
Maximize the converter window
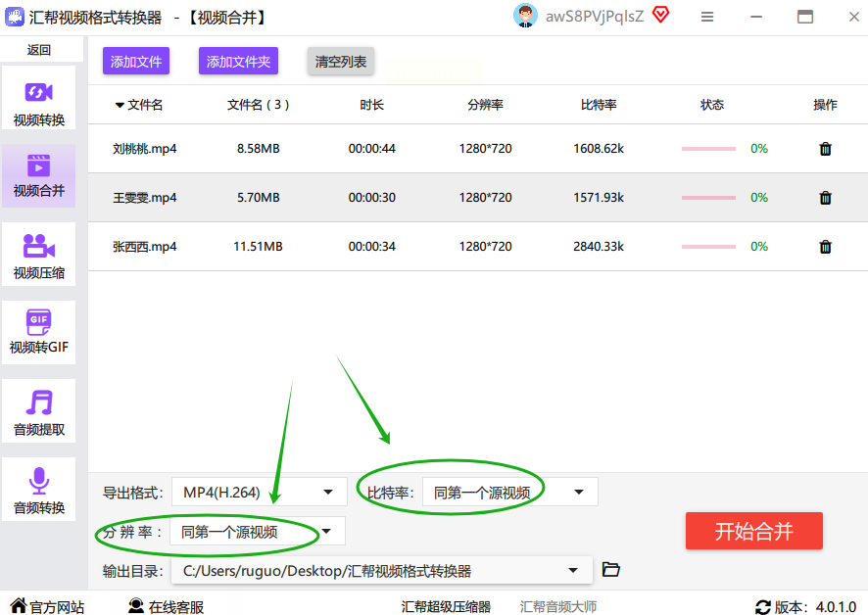(x=805, y=17)
